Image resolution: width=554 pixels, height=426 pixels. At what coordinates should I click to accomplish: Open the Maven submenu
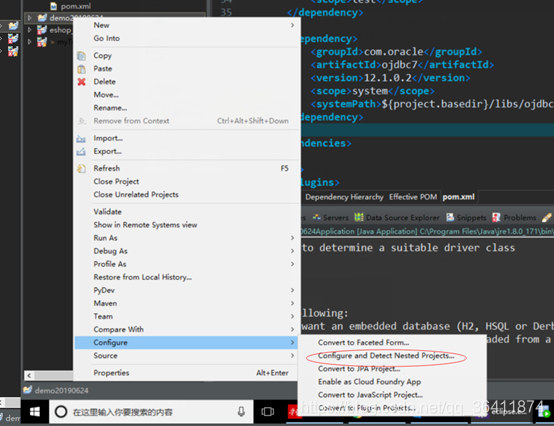tap(187, 303)
